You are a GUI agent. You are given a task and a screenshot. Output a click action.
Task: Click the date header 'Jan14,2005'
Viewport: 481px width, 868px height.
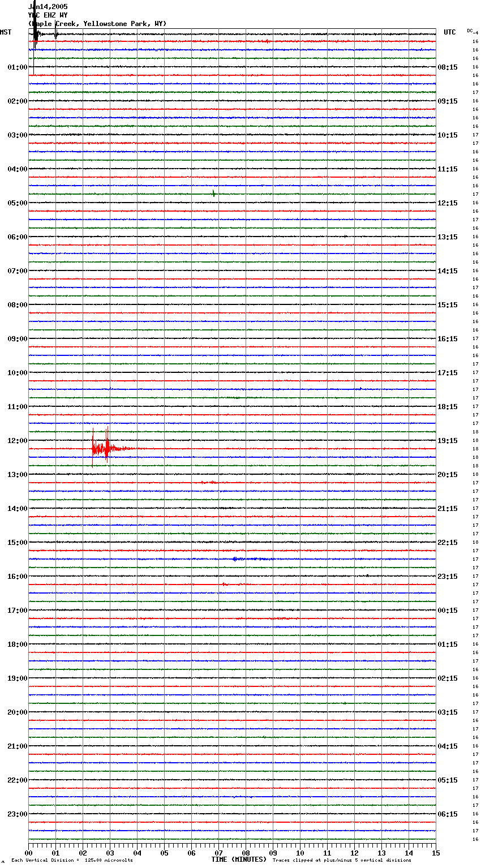click(48, 7)
